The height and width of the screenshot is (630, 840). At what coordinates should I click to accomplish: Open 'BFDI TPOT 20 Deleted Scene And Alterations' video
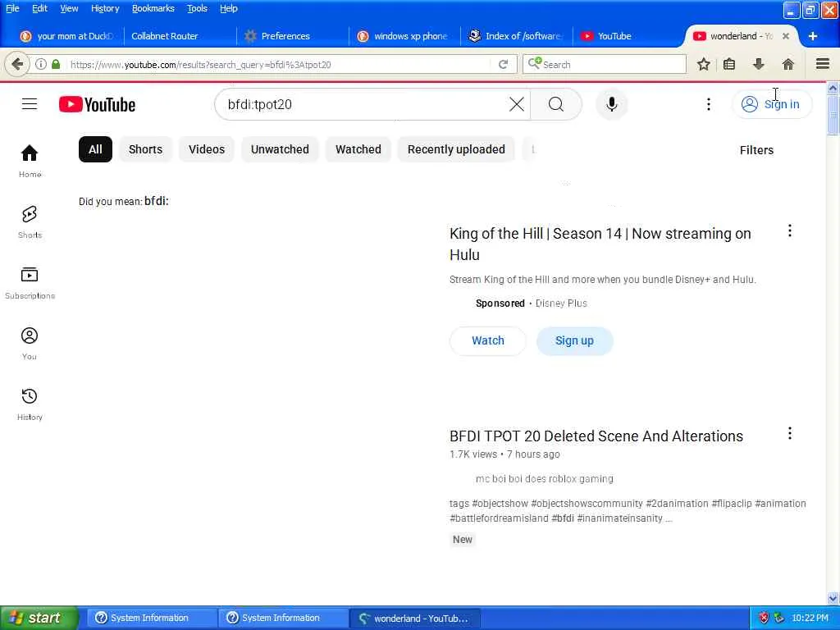click(x=596, y=436)
